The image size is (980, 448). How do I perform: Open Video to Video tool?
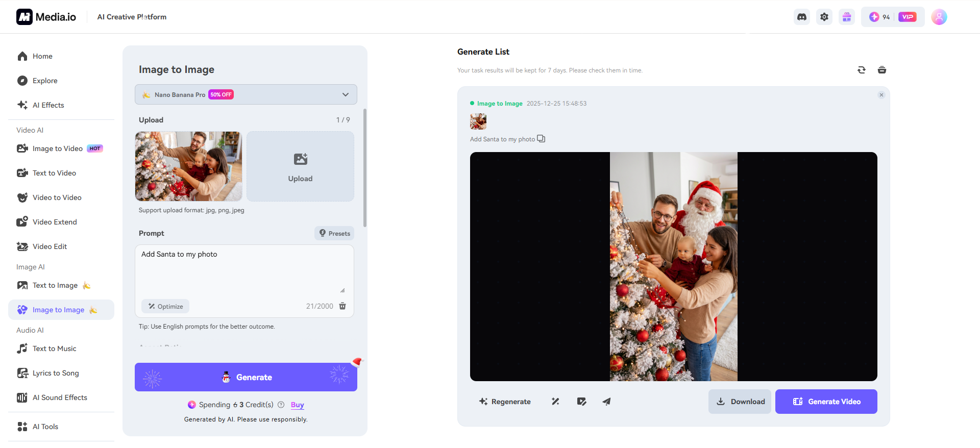[61, 197]
